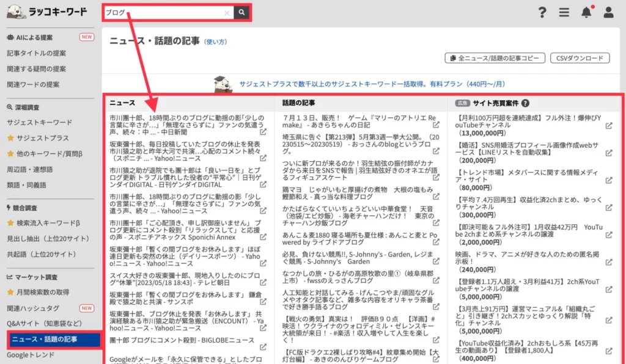
Task: Click the magnifier search button
Action: click(241, 12)
